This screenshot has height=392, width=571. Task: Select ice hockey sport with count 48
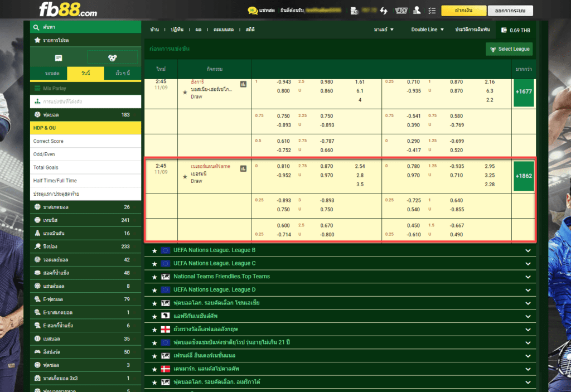tap(85, 273)
